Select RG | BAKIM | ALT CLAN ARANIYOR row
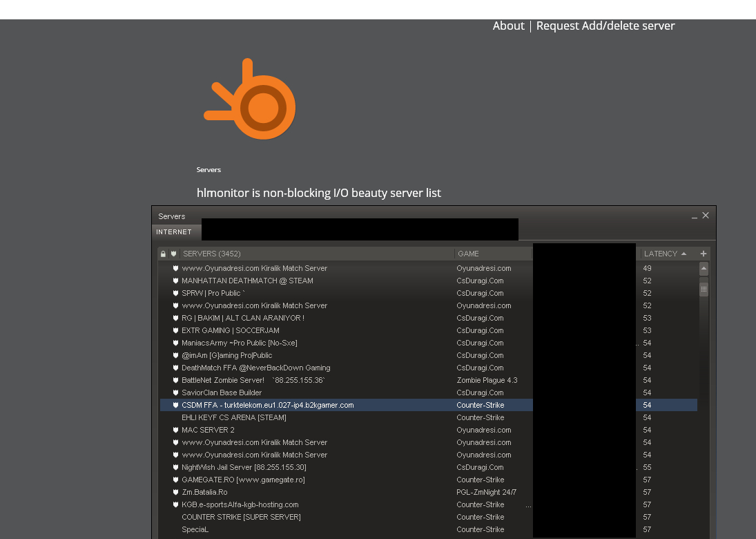This screenshot has height=539, width=756. (428, 318)
